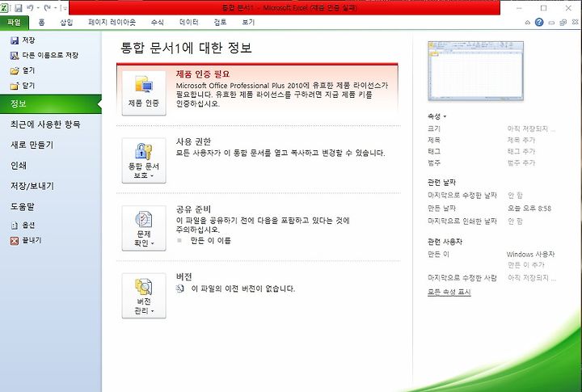Image resolution: width=582 pixels, height=392 pixels.
Task: Open the 수식 Formulas tab
Action: point(157,23)
